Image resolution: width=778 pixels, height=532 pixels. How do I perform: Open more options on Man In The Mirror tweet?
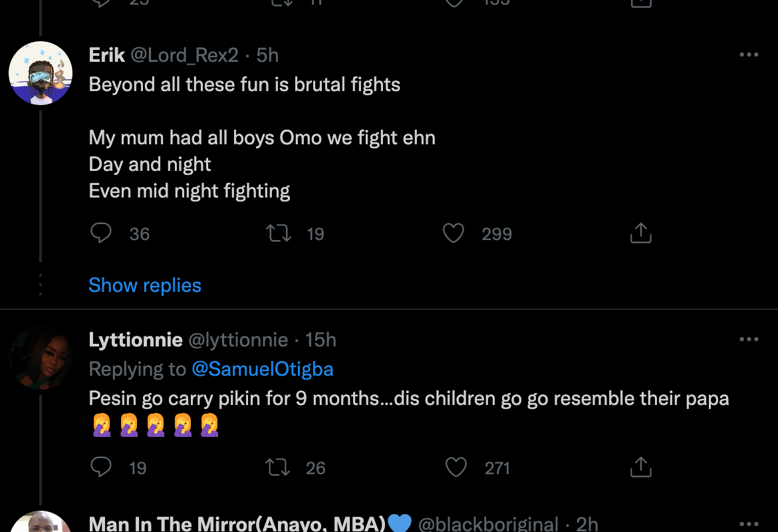pyautogui.click(x=749, y=524)
